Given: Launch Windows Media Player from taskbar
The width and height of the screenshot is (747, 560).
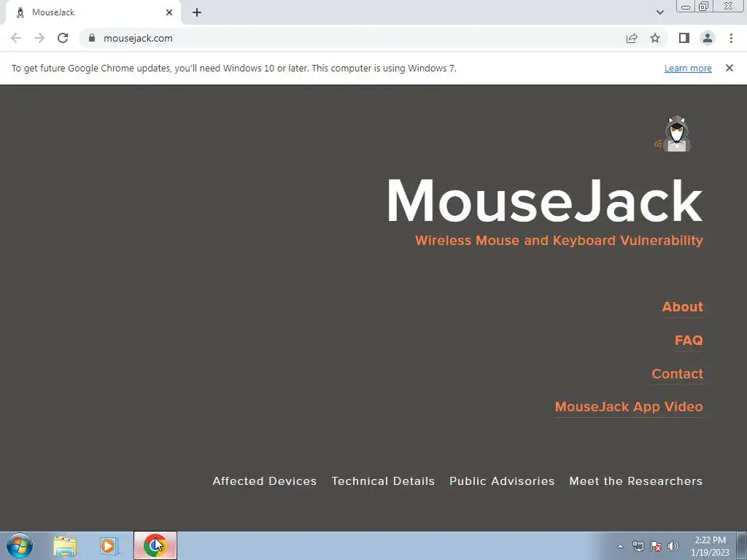Looking at the screenshot, I should [x=109, y=546].
